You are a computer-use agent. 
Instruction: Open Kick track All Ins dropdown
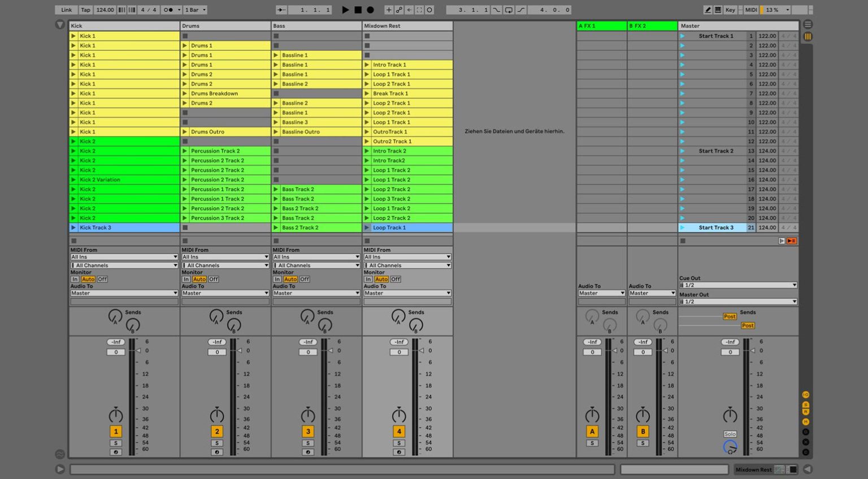point(124,257)
